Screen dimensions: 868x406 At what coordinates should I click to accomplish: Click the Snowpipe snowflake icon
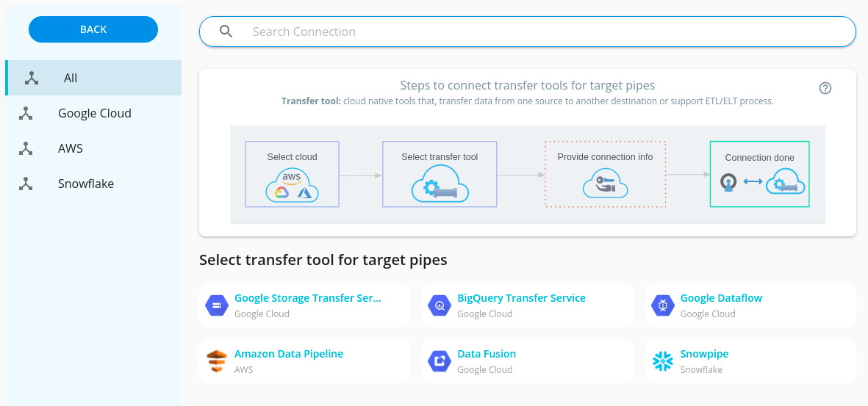(x=662, y=361)
